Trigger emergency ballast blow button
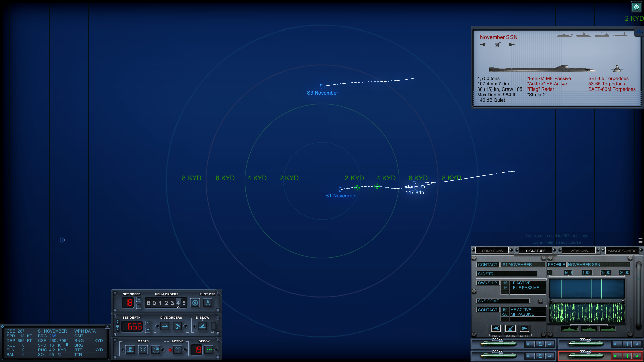The width and height of the screenshot is (644, 362). [202, 326]
